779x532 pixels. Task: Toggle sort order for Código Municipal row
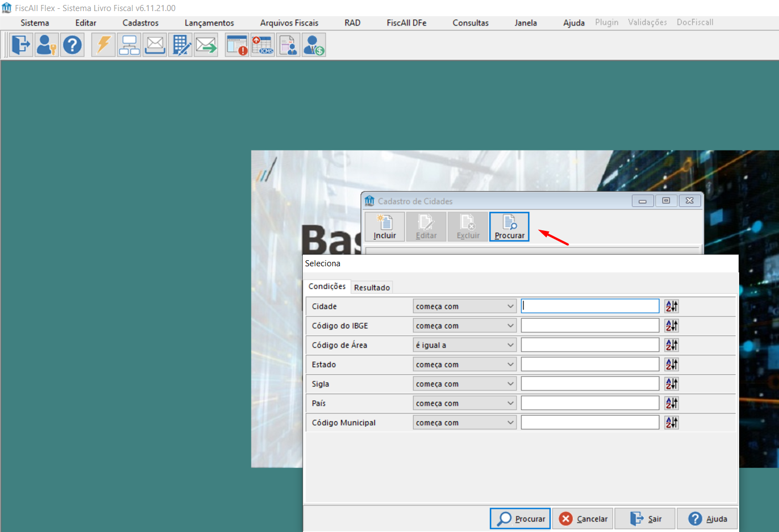(672, 422)
